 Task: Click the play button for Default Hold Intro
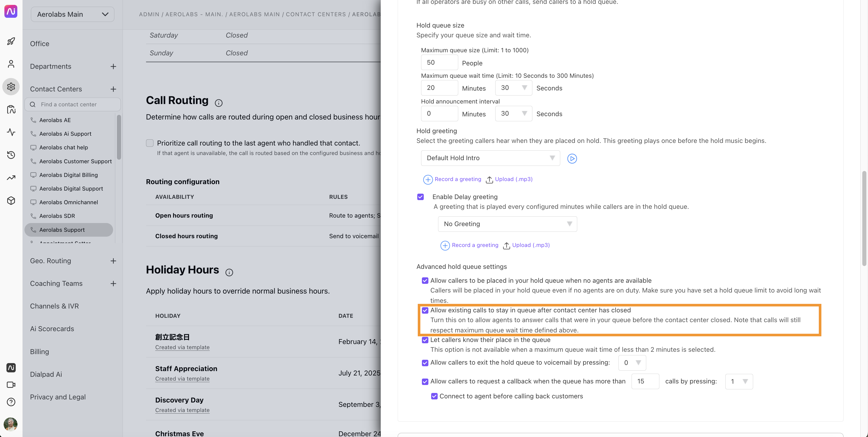(572, 158)
